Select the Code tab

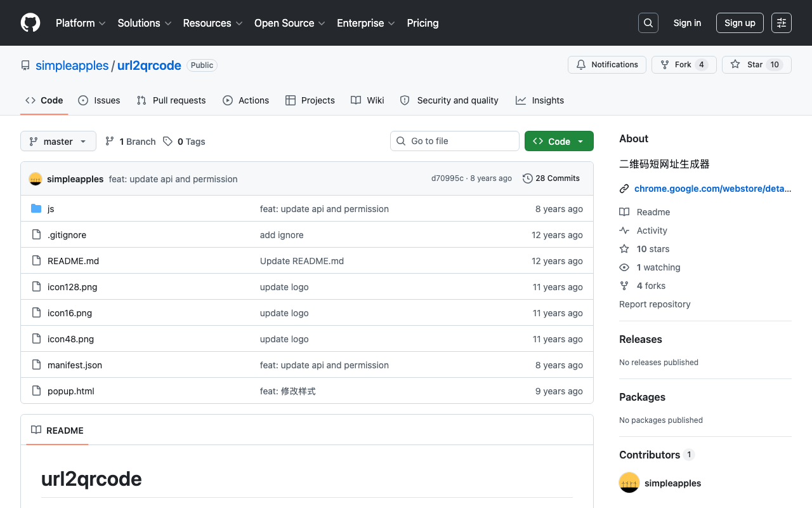44,100
